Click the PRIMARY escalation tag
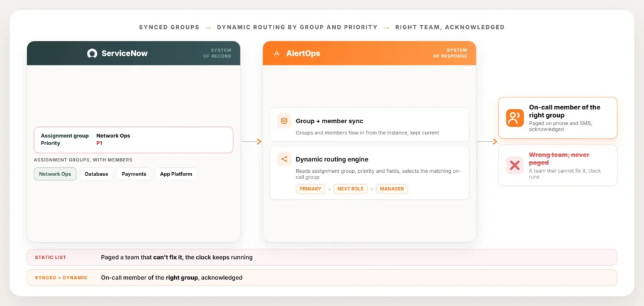644x306 pixels. click(x=310, y=189)
